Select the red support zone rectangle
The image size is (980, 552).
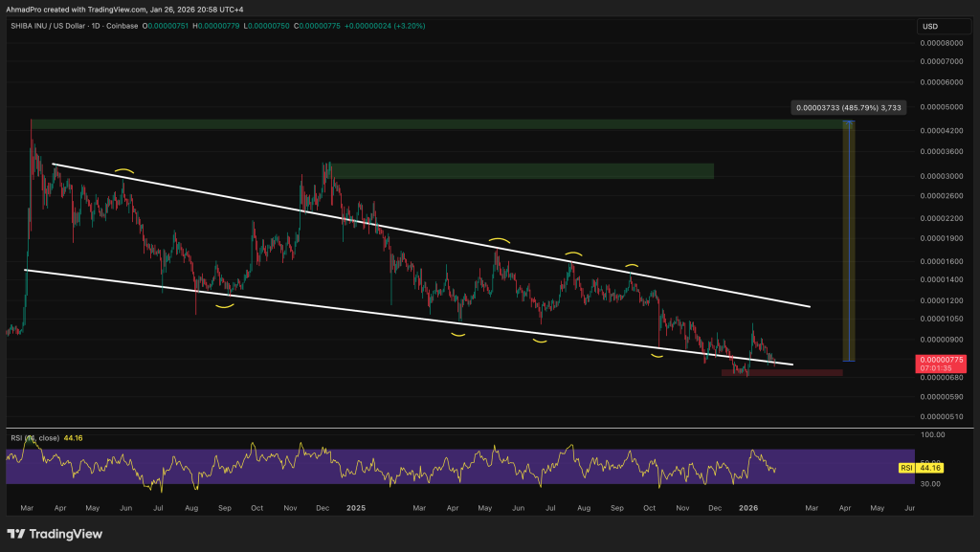(x=781, y=372)
